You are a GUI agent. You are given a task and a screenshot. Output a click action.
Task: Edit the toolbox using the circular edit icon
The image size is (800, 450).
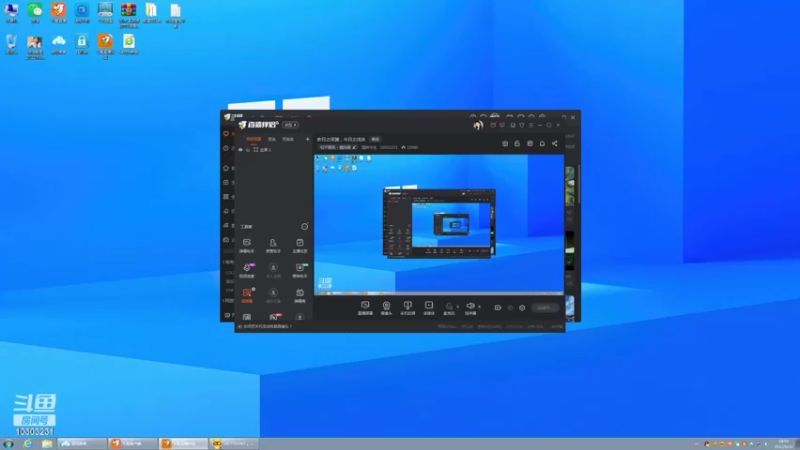pos(305,227)
